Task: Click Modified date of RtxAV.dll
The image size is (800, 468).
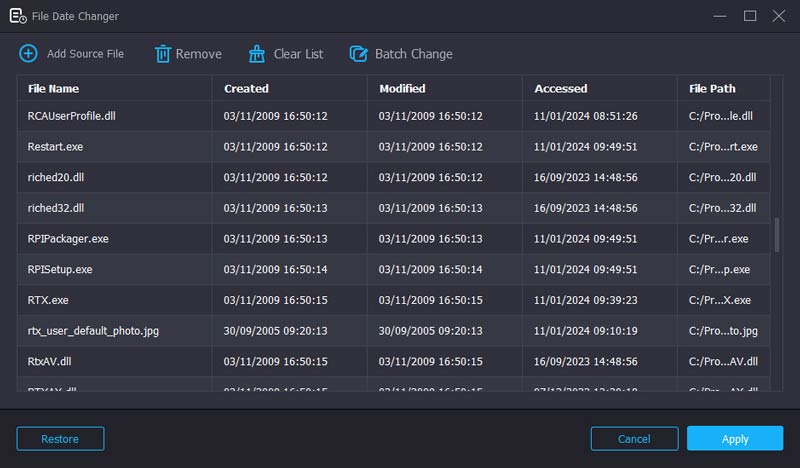Action: 431,361
